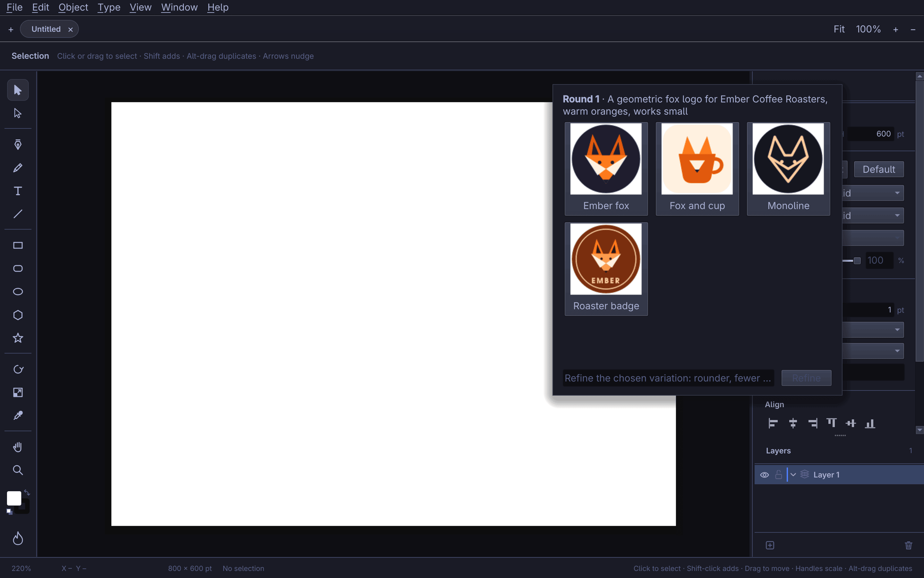Click the opacity 100 percent field

pos(879,261)
